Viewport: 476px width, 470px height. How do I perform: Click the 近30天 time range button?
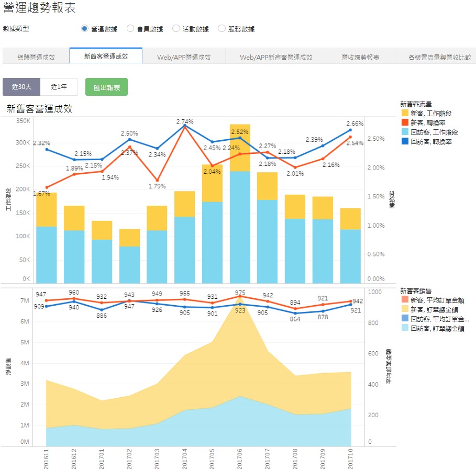[21, 87]
